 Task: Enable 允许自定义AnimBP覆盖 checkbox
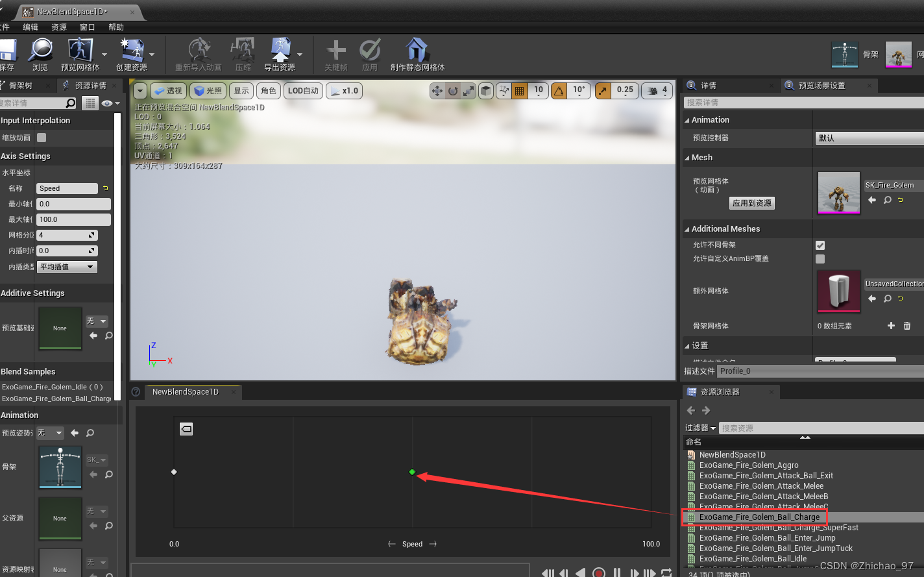(x=820, y=258)
